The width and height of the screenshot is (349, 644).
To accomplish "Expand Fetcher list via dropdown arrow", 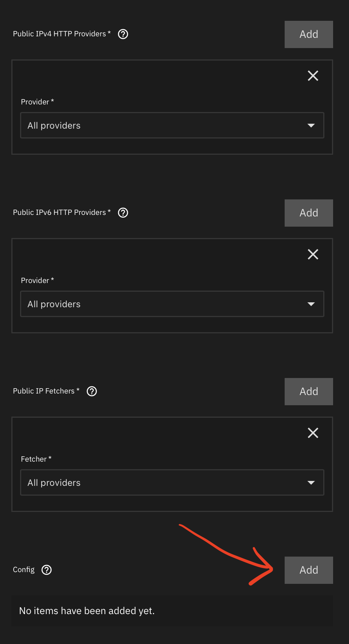I will [x=311, y=483].
